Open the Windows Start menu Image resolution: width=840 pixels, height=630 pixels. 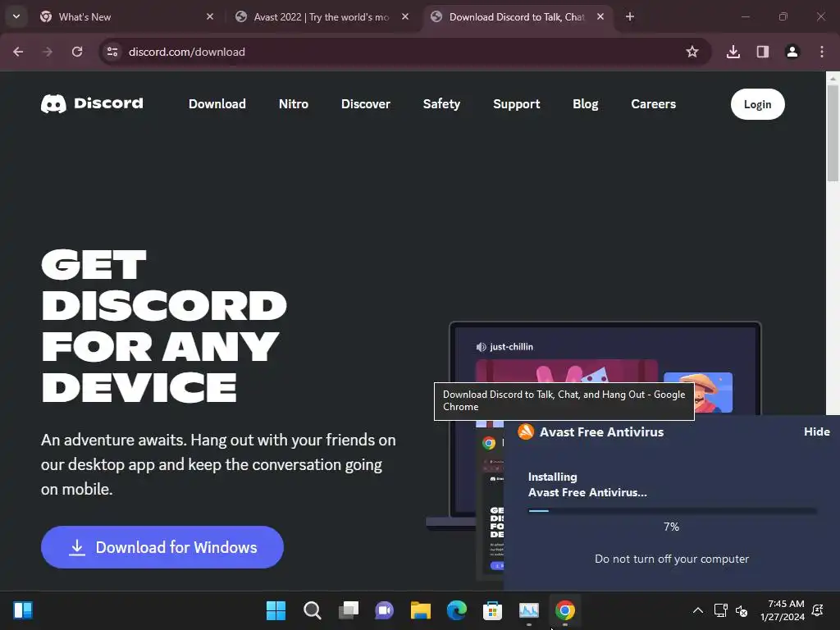pyautogui.click(x=276, y=610)
